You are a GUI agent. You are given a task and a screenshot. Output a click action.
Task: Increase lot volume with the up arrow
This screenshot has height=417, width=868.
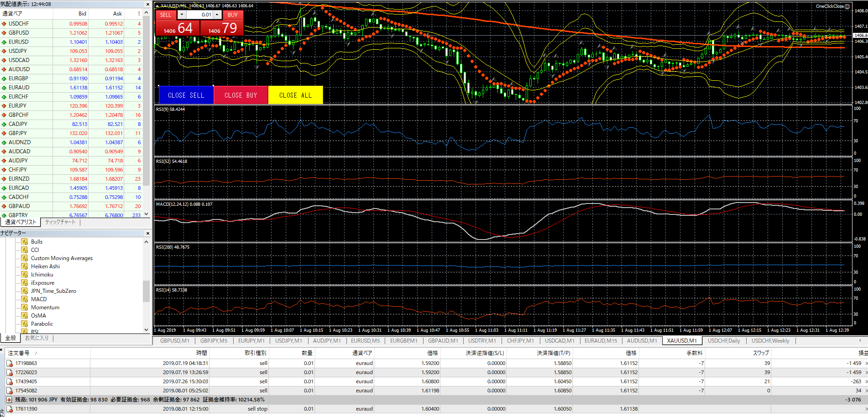pyautogui.click(x=218, y=15)
